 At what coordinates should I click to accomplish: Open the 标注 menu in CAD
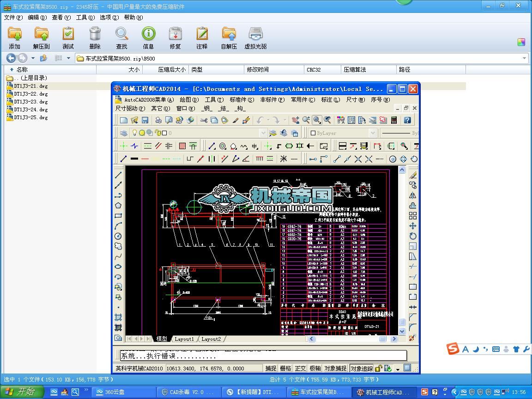click(330, 100)
